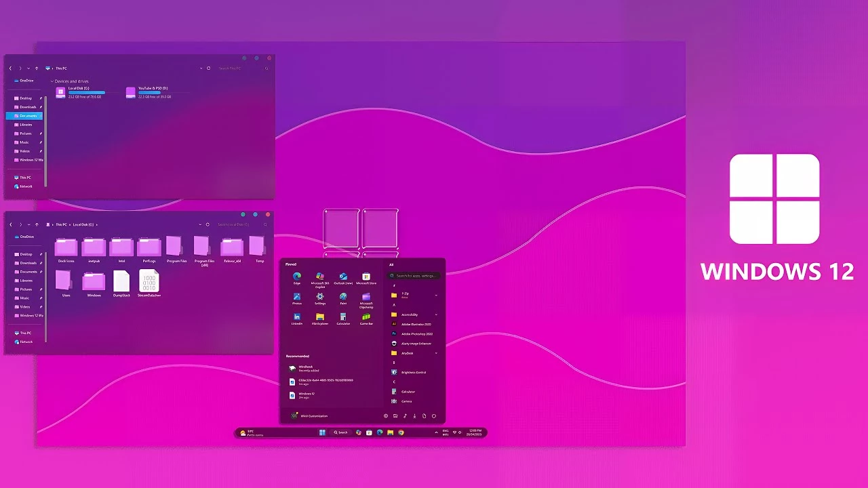Select OneDrive in This PC window sidebar
Screen dimensions: 868x488
(x=23, y=81)
